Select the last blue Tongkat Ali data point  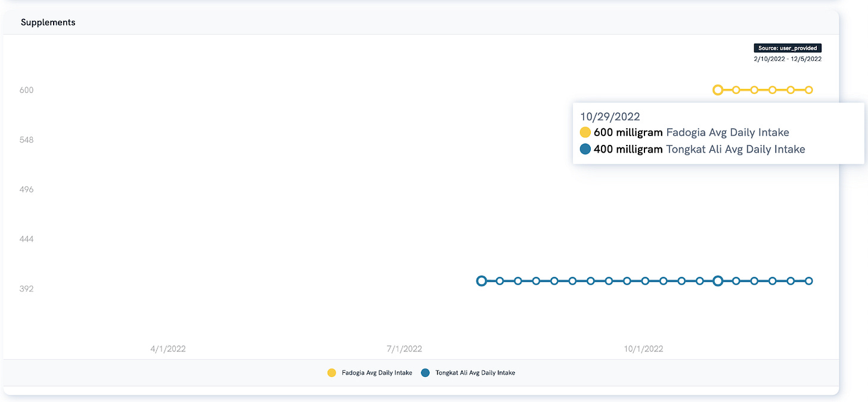(x=809, y=281)
